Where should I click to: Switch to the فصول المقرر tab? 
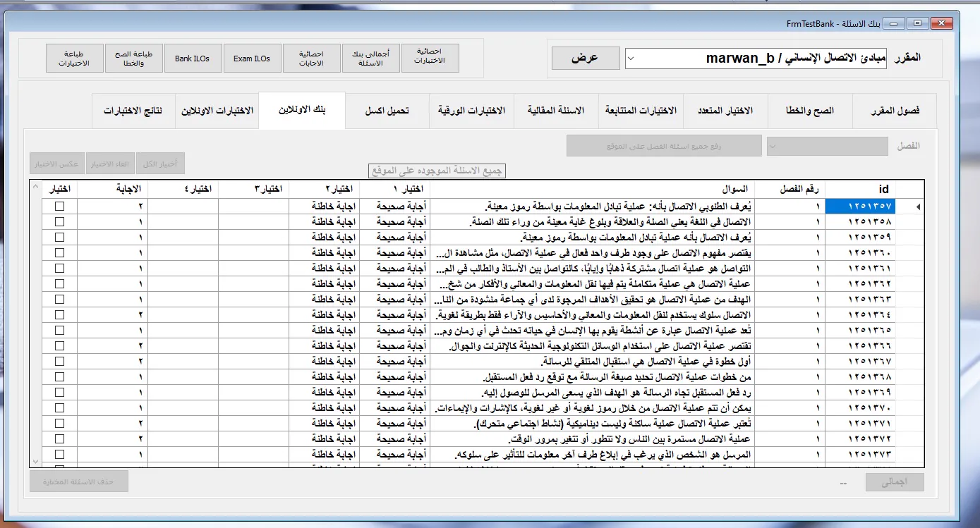[894, 111]
